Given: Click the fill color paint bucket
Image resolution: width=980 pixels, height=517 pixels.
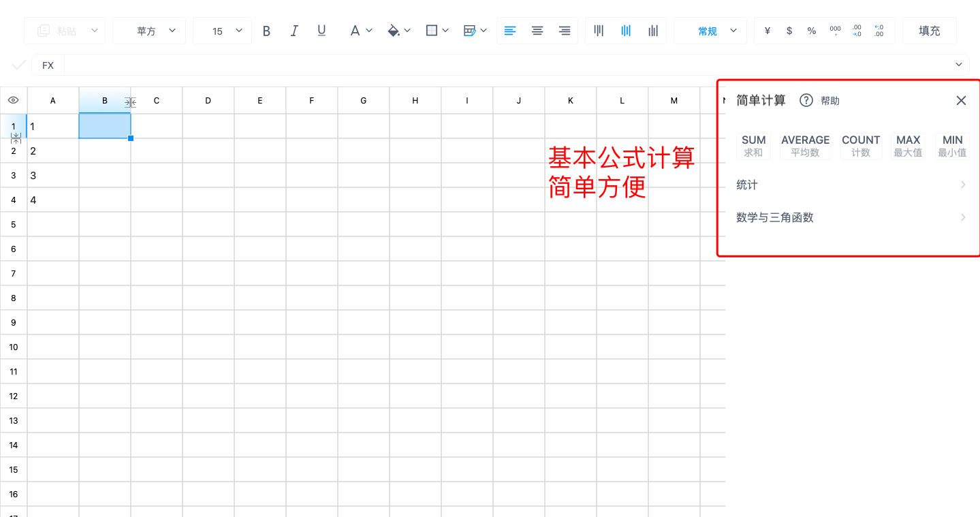Looking at the screenshot, I should tap(393, 31).
